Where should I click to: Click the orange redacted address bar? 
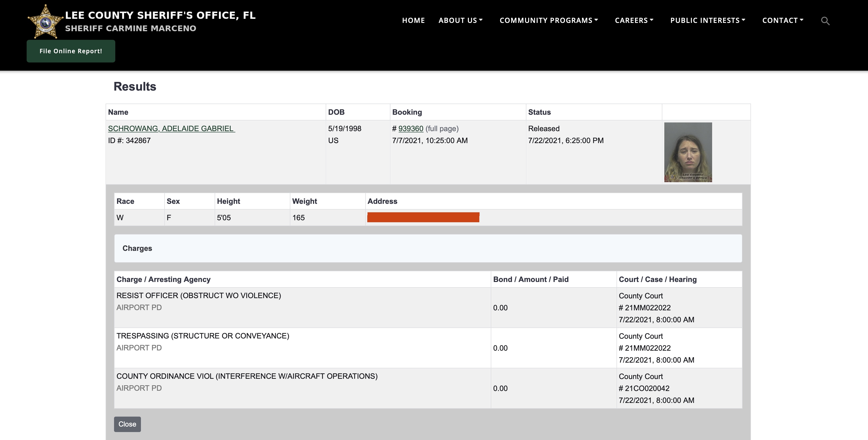(x=423, y=217)
